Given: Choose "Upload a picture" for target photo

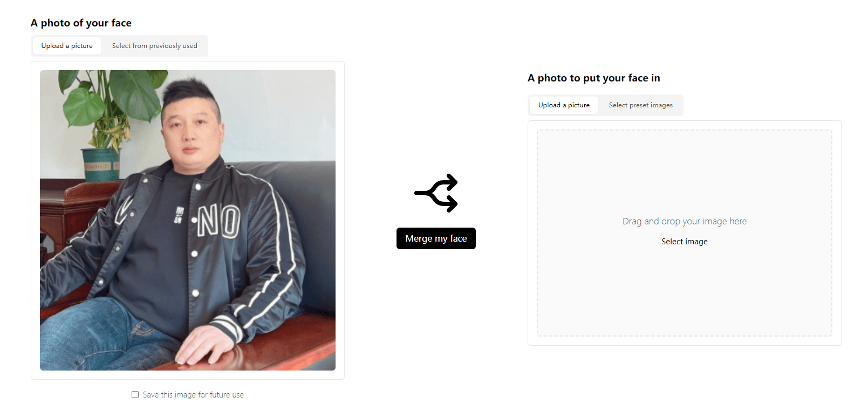Looking at the screenshot, I should pyautogui.click(x=563, y=105).
